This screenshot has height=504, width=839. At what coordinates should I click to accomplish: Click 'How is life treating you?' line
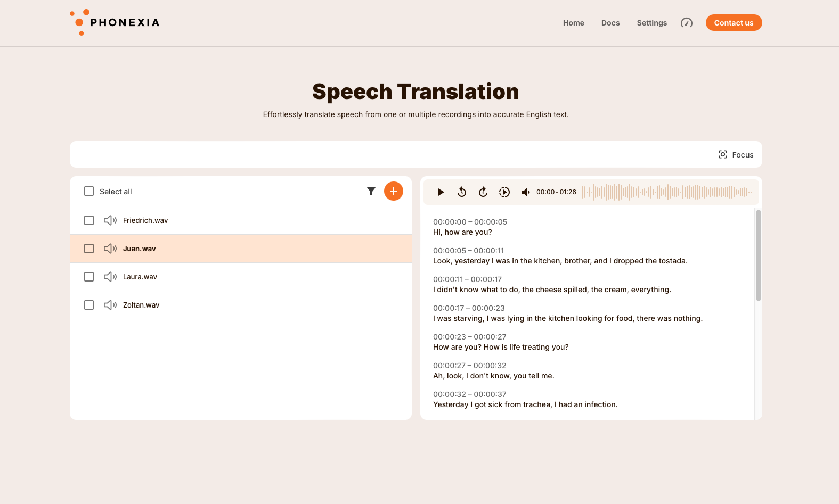pyautogui.click(x=501, y=347)
